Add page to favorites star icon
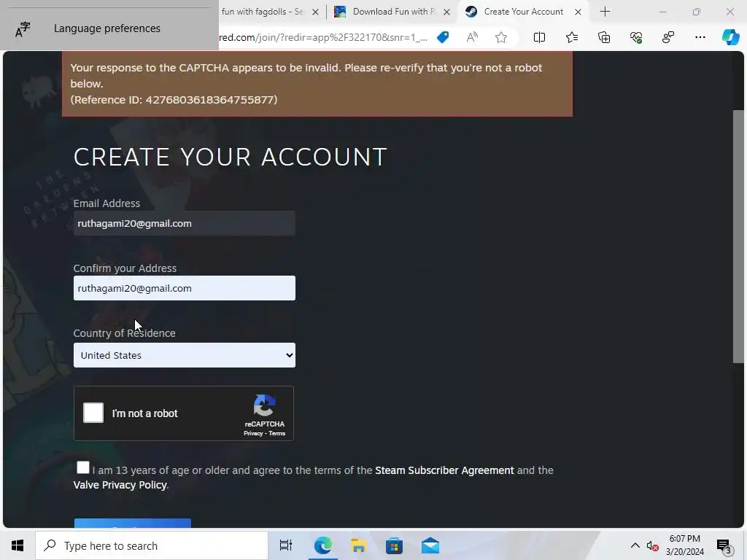 click(500, 37)
